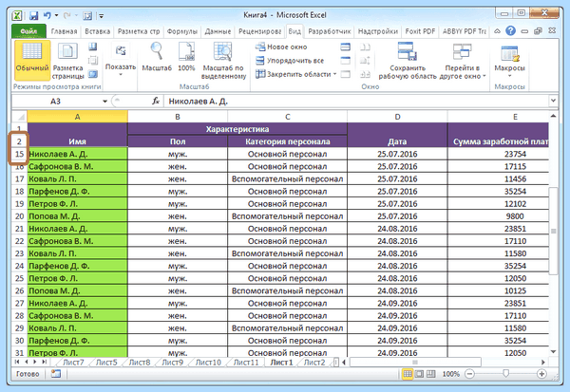
Task: Click Сохранить рабочую область button
Action: pos(408,60)
